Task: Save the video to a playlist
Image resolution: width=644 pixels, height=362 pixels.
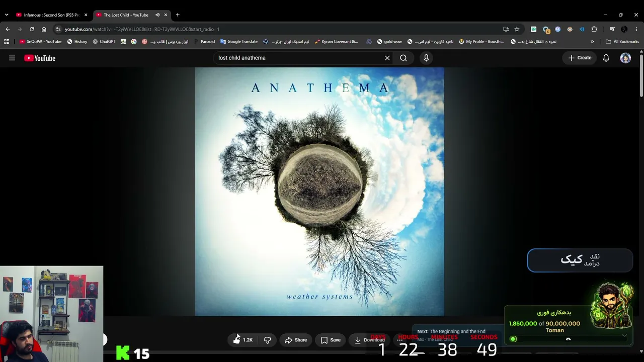Action: pyautogui.click(x=331, y=340)
